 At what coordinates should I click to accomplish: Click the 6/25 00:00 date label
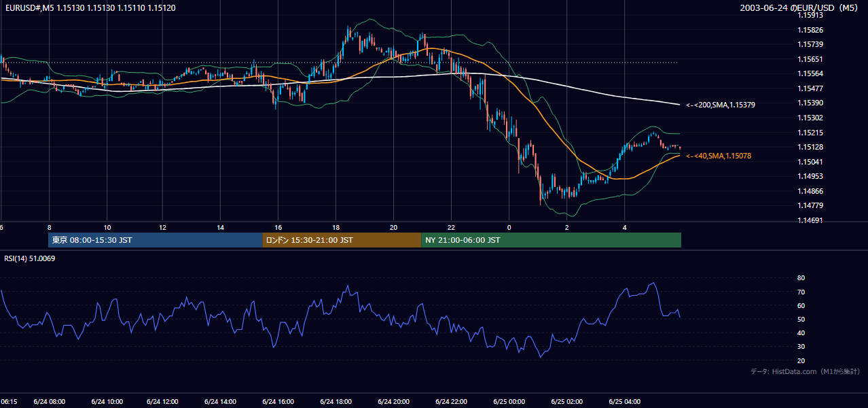pos(509,402)
